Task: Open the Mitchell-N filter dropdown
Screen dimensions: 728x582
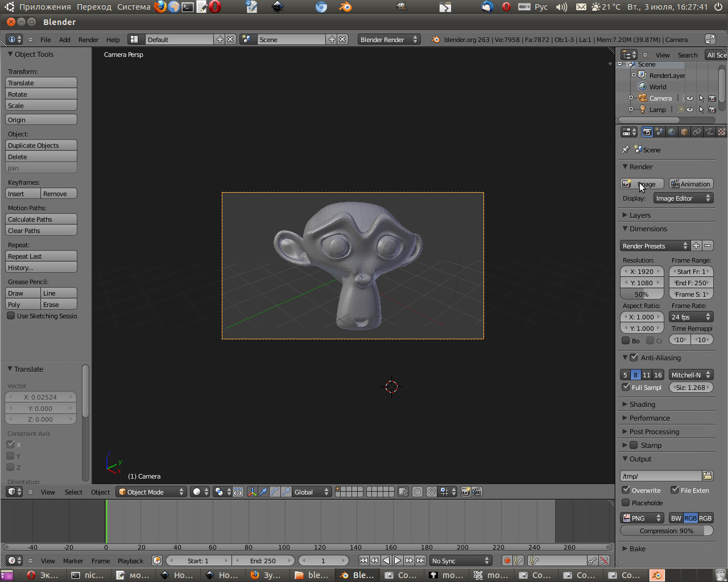Action: coord(691,375)
